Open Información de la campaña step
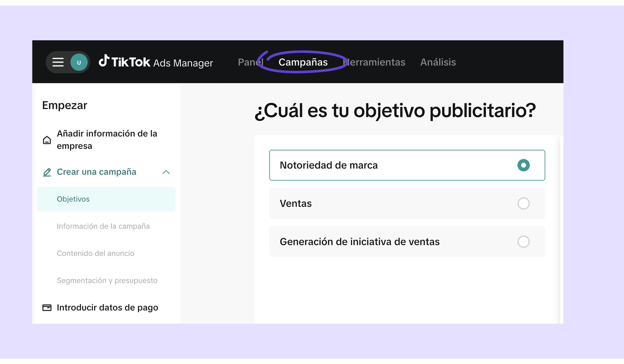 click(103, 226)
